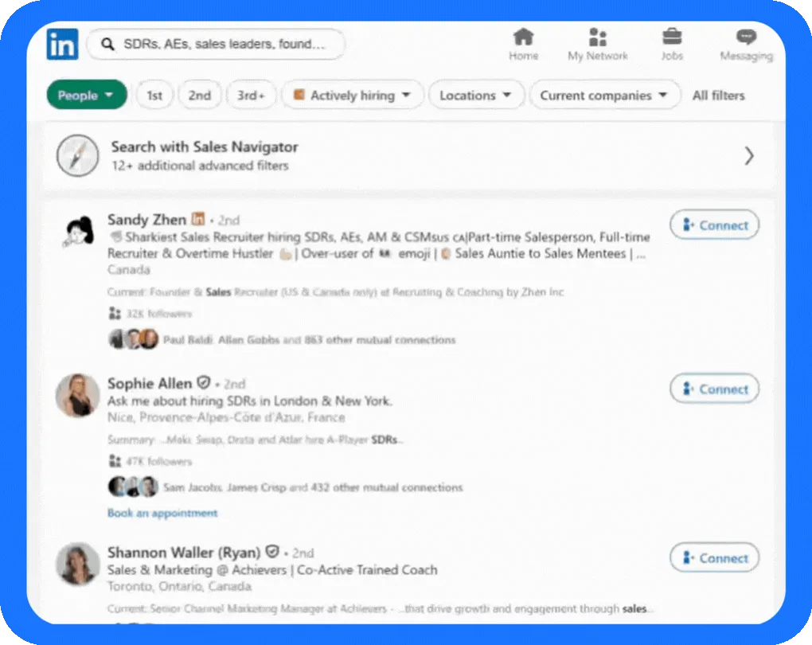Click the Sales Navigator compass icon
The image size is (812, 645).
pyautogui.click(x=77, y=156)
